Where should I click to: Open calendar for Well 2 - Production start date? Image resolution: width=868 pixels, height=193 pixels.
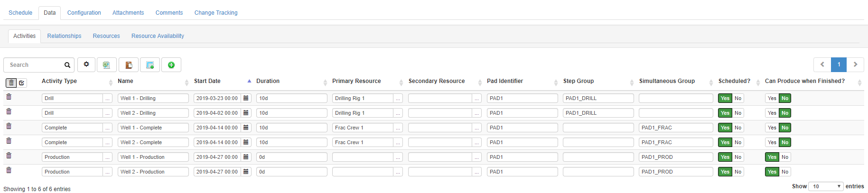(x=246, y=172)
